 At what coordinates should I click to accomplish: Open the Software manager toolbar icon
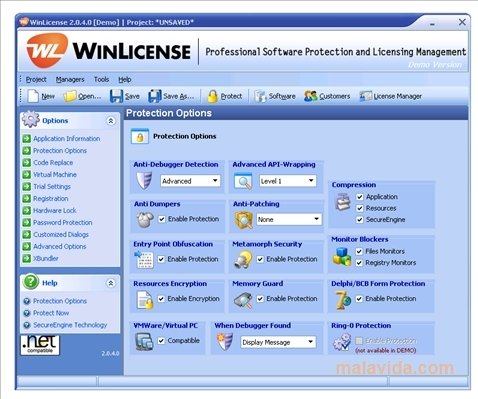pos(260,96)
